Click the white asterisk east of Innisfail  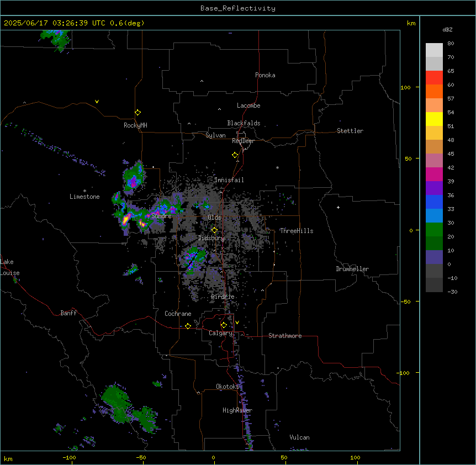[x=277, y=167]
